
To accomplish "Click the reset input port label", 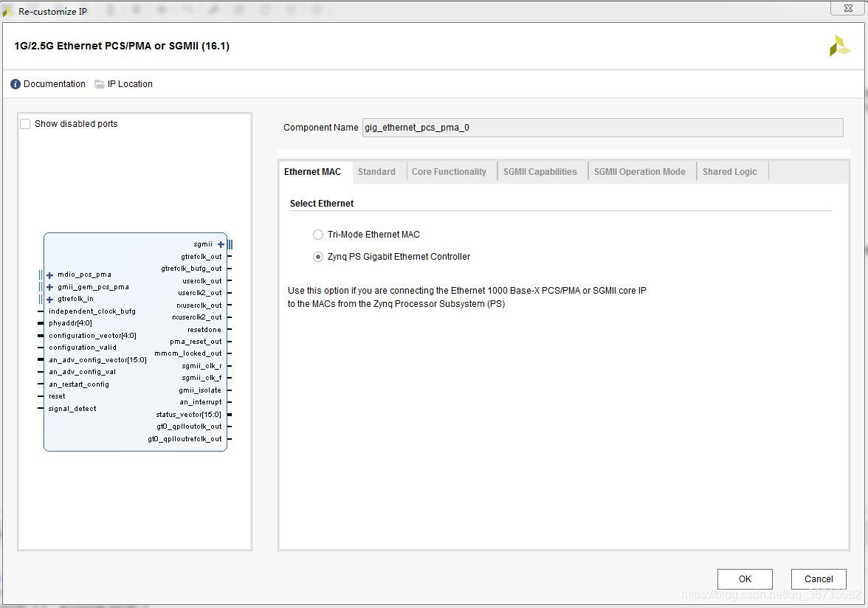I will [57, 396].
